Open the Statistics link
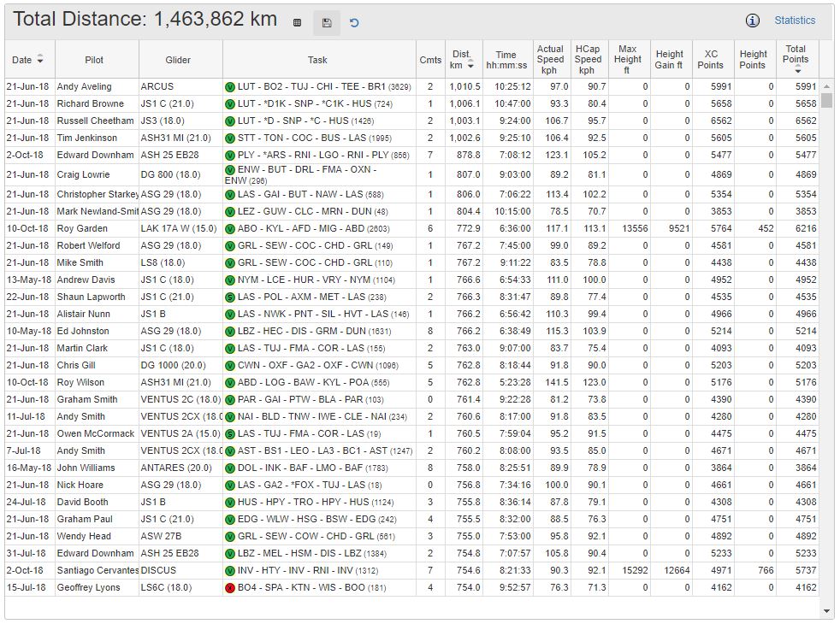Viewport: 840px width, 624px height. click(795, 21)
